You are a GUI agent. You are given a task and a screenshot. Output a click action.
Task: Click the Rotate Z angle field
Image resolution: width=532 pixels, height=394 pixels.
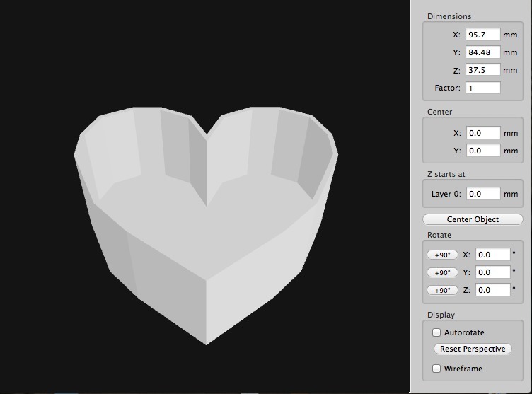[x=492, y=290]
